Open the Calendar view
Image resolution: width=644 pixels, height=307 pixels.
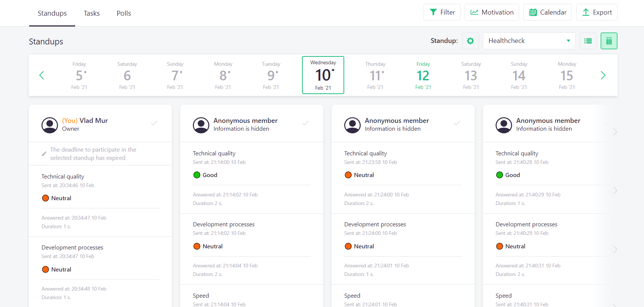(x=547, y=12)
